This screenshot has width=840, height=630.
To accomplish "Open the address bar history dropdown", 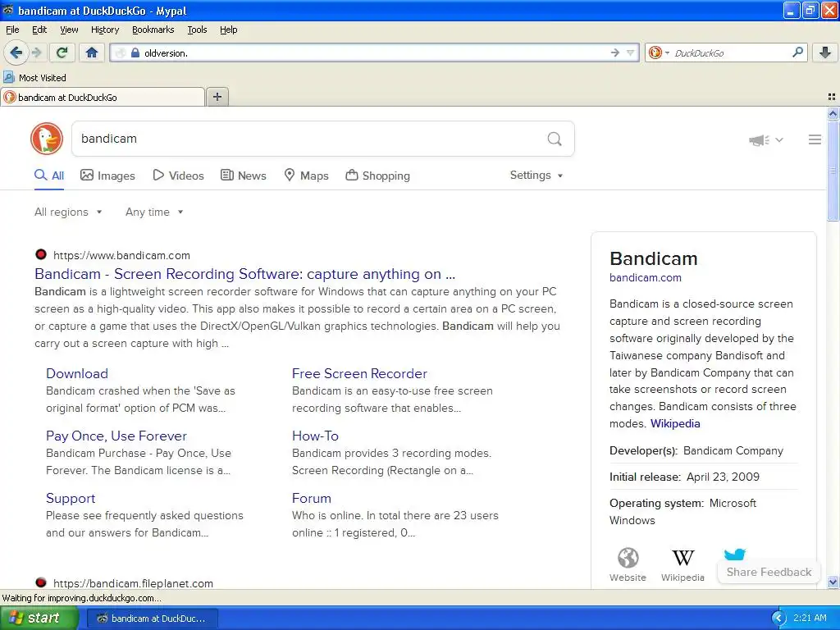I will pyautogui.click(x=631, y=52).
